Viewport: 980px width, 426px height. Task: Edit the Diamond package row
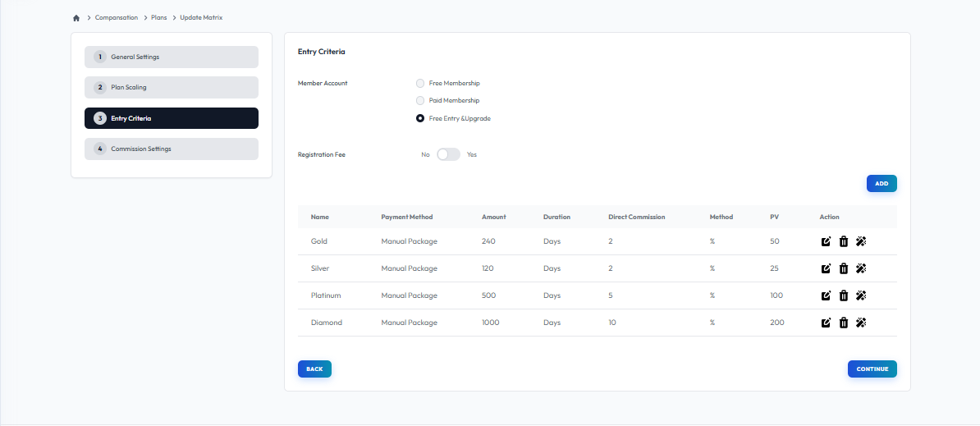[826, 323]
